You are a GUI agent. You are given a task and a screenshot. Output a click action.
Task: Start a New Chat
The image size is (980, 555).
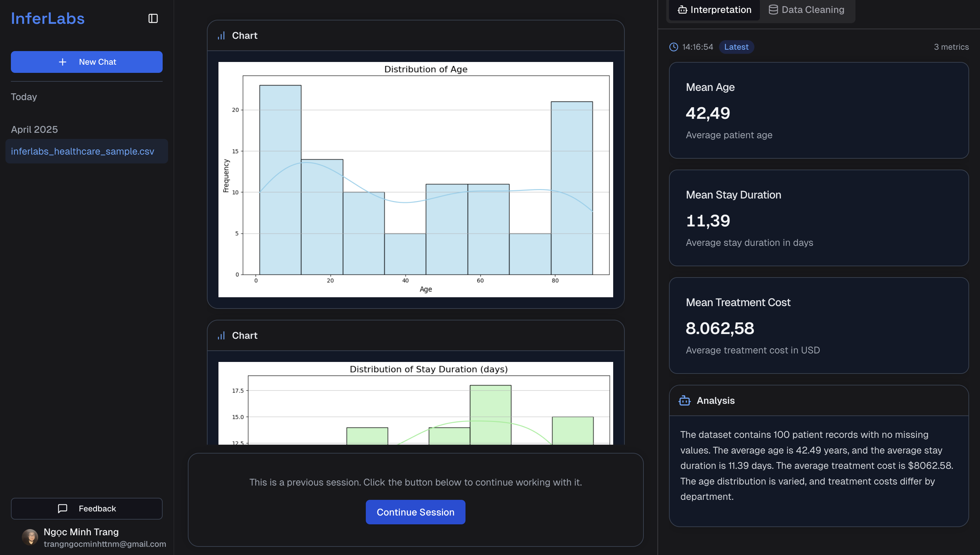tap(86, 62)
